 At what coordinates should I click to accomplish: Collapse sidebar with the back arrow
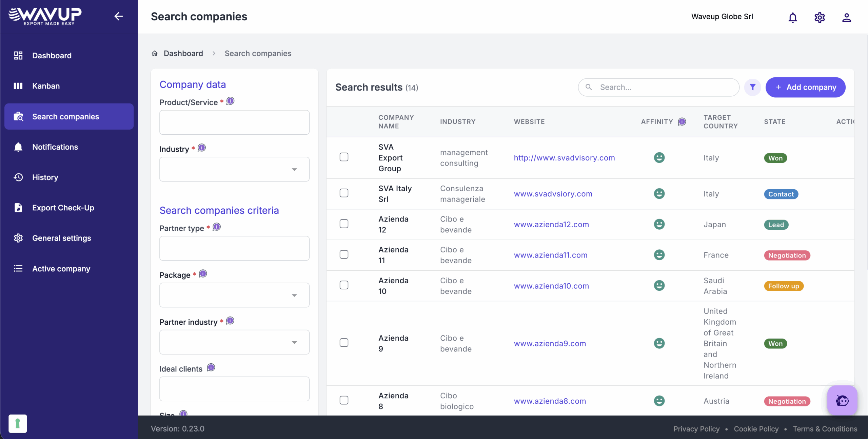tap(118, 16)
